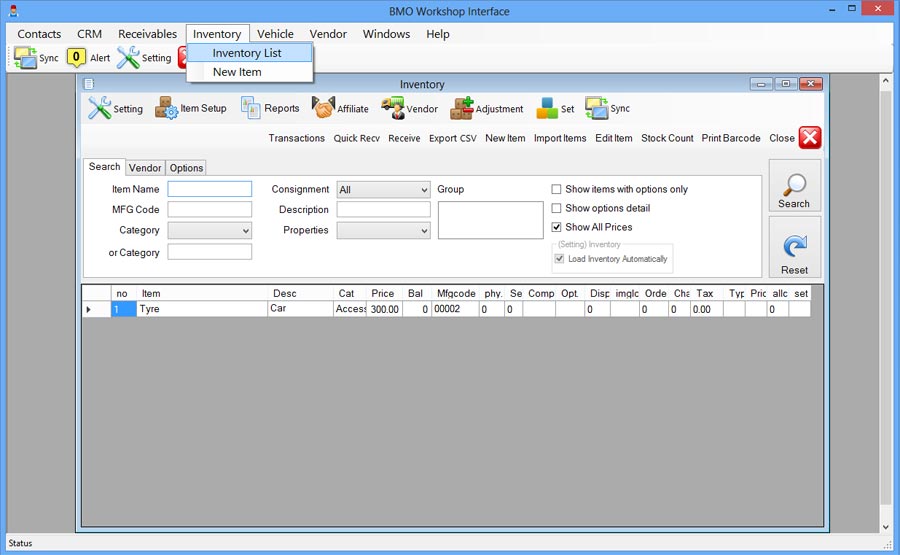Viewport: 900px width, 555px height.
Task: Click the vertical scrollbar up arrow
Action: pos(886,81)
